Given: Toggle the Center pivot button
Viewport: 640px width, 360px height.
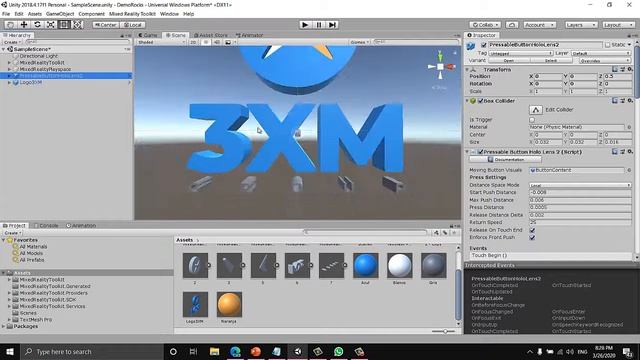Looking at the screenshot, I should (105, 25).
